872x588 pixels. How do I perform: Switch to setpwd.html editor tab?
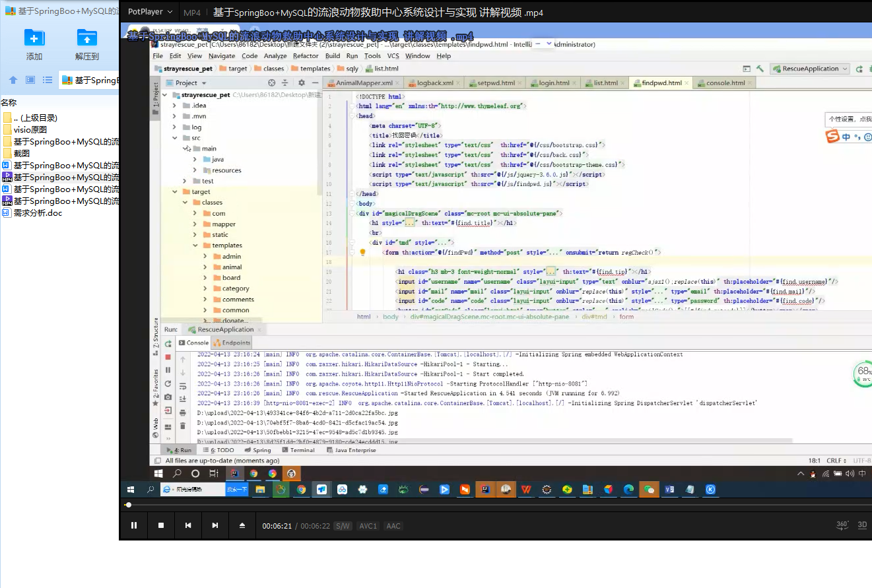point(495,83)
